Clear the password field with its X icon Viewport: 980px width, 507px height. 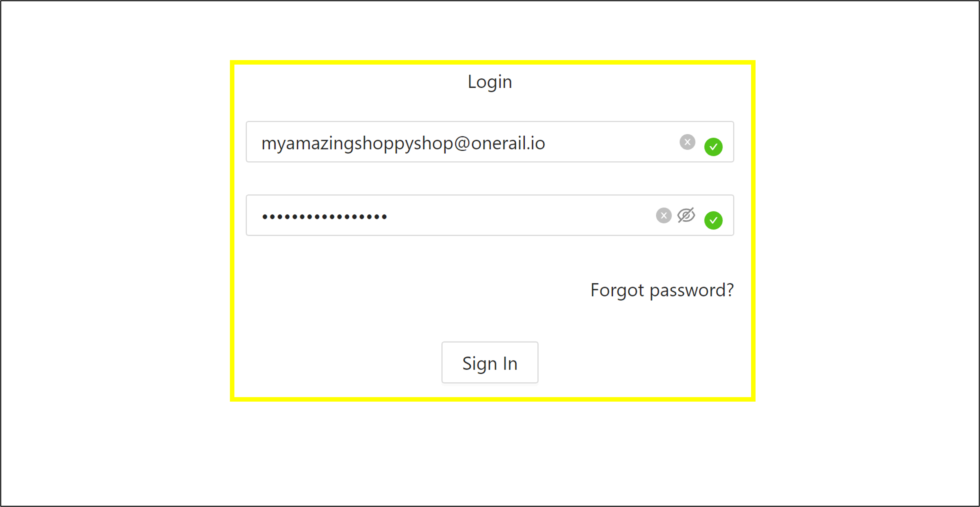[663, 216]
